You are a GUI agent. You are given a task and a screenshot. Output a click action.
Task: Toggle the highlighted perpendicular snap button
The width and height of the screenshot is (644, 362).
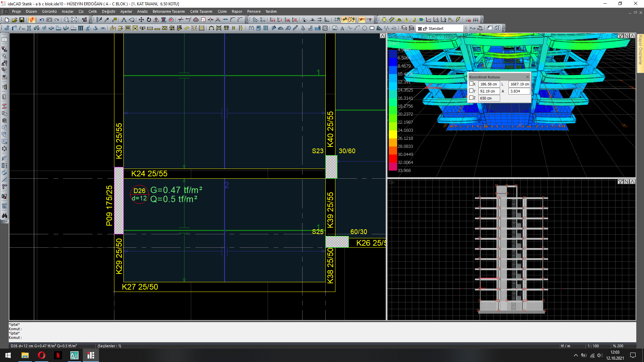(362, 20)
